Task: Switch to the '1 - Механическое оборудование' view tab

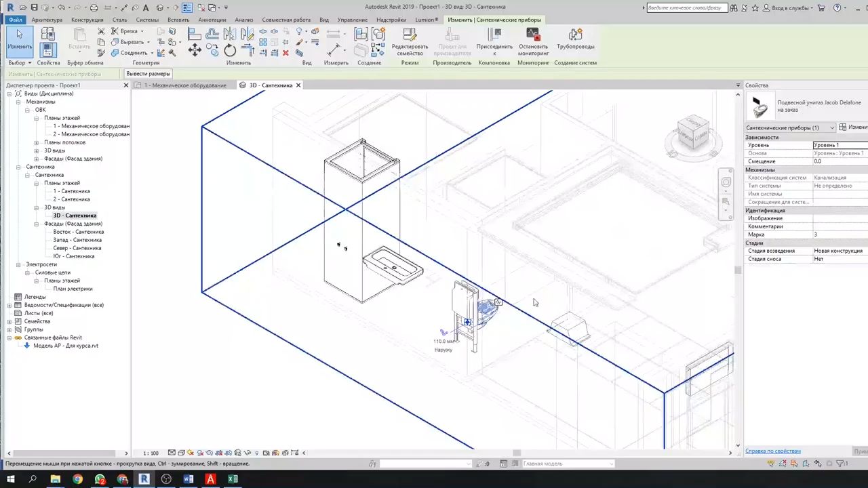Action: point(184,85)
